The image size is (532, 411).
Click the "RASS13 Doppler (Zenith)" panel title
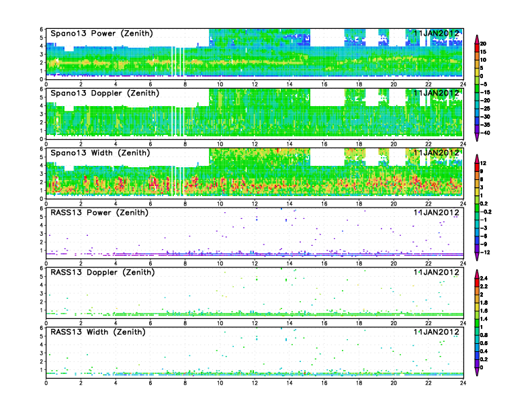(103, 272)
